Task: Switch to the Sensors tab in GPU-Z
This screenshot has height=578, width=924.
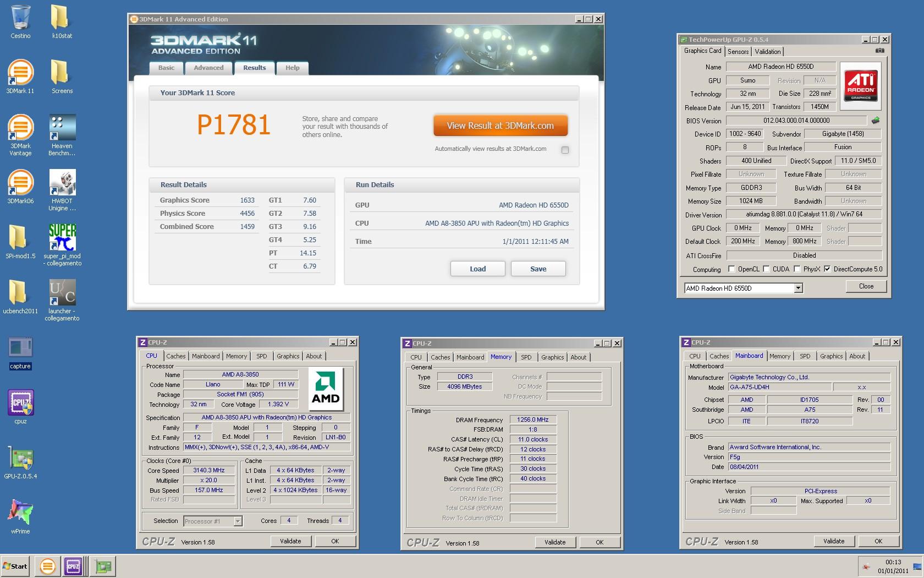Action: click(738, 51)
